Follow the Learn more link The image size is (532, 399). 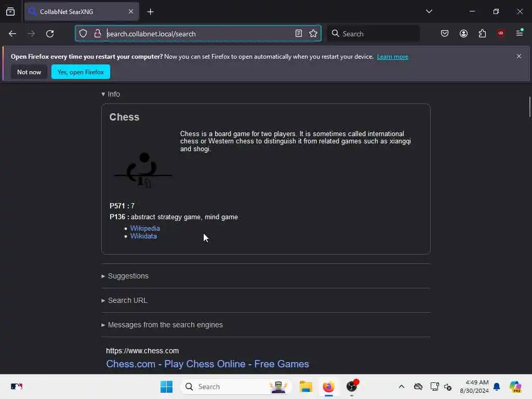pos(393,57)
